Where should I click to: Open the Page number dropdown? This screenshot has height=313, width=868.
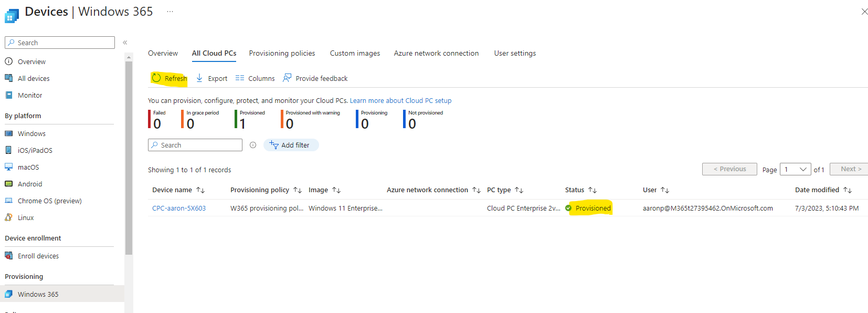point(796,169)
